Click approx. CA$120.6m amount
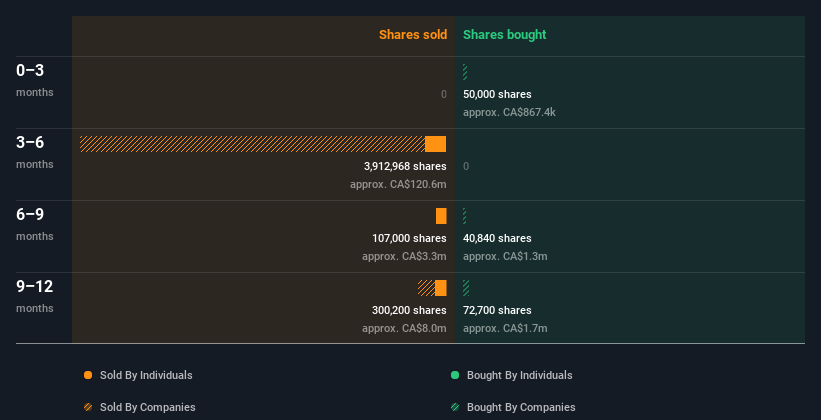Viewport: 821px width, 420px height. pos(398,184)
